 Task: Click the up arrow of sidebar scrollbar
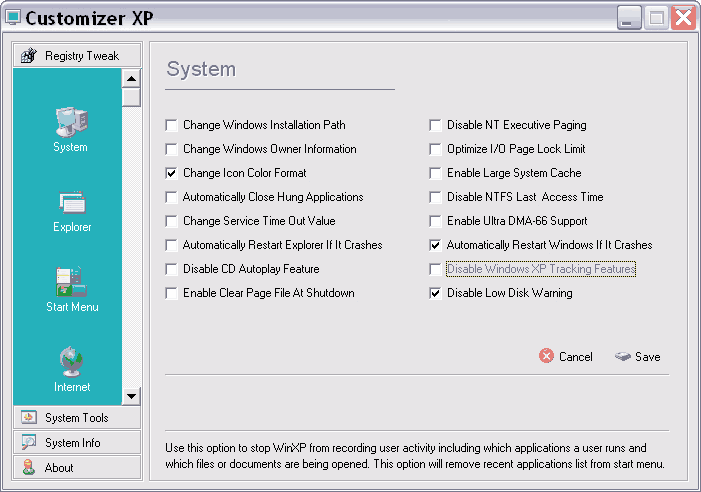tap(131, 79)
